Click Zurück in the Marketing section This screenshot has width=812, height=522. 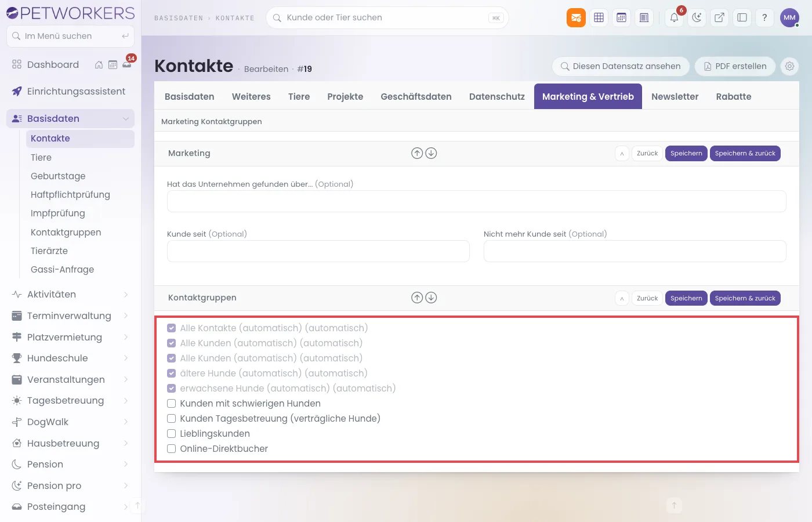(647, 153)
